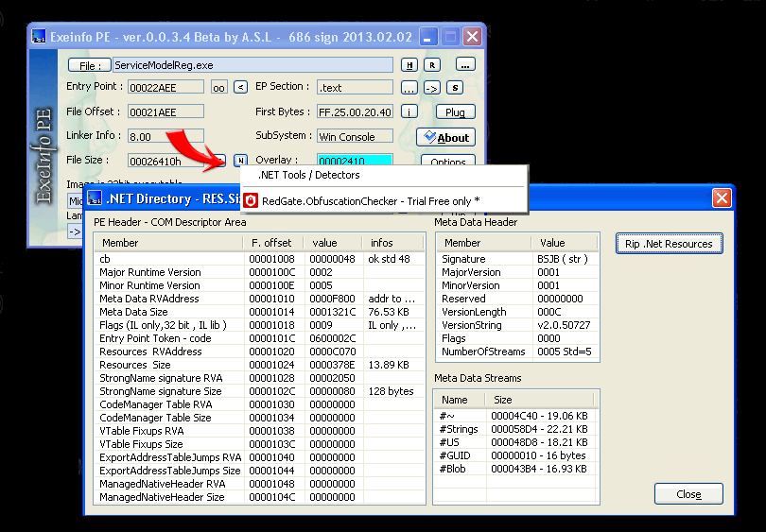The height and width of the screenshot is (532, 766).
Task: Select Meta Data RVAddress row
Action: [x=259, y=299]
